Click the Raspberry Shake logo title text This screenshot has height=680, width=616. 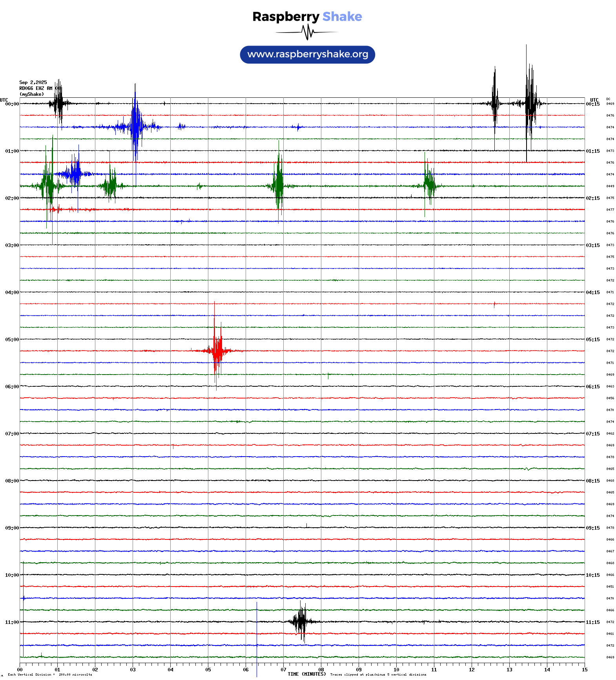(307, 16)
